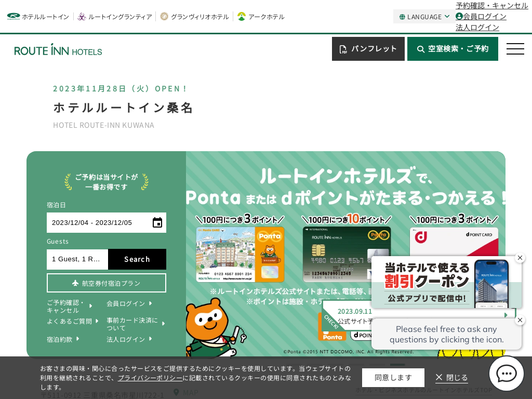Click the ROUTE INN HOTELS logo

coord(58,49)
